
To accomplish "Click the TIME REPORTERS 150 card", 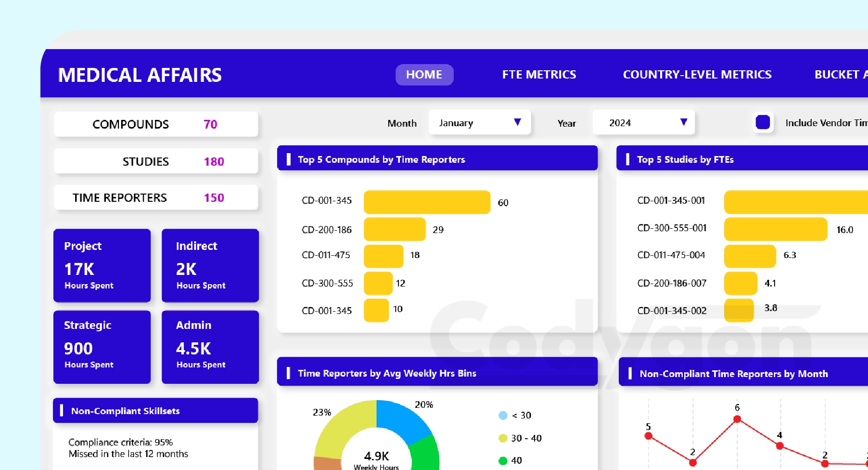I will [x=156, y=197].
